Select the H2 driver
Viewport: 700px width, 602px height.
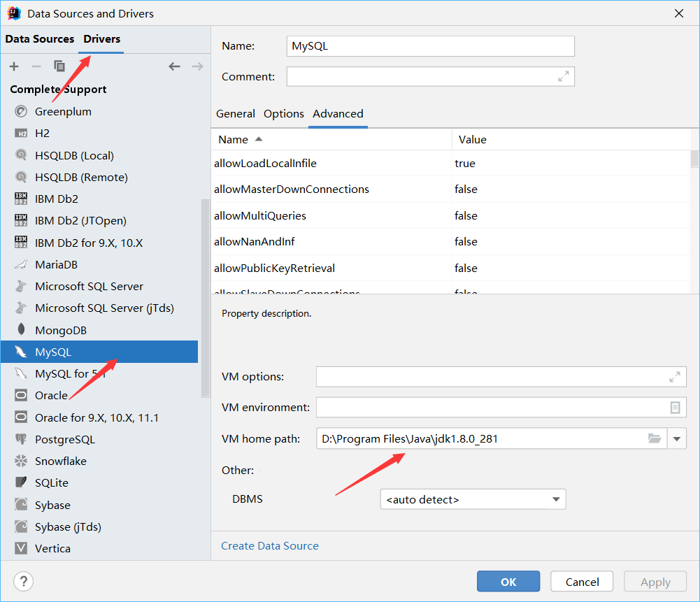click(x=99, y=134)
